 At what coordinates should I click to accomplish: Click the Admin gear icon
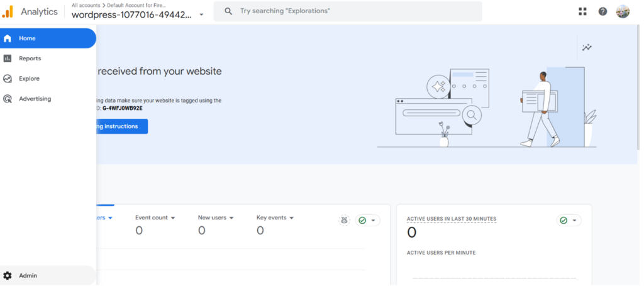(8, 275)
